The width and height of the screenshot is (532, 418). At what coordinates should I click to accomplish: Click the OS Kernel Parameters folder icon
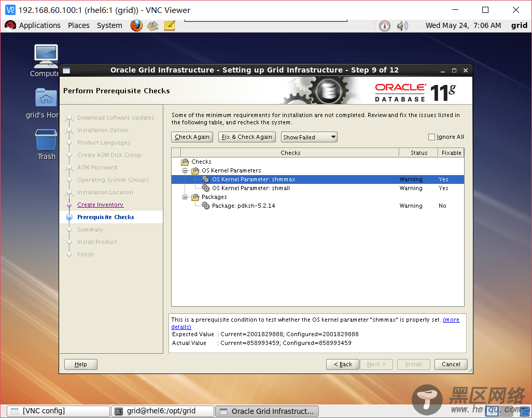coord(195,170)
